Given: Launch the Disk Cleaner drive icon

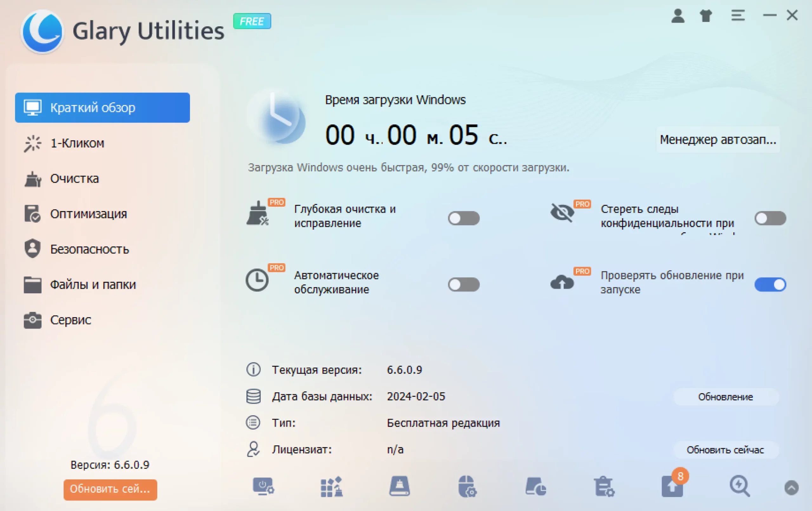Looking at the screenshot, I should 400,487.
